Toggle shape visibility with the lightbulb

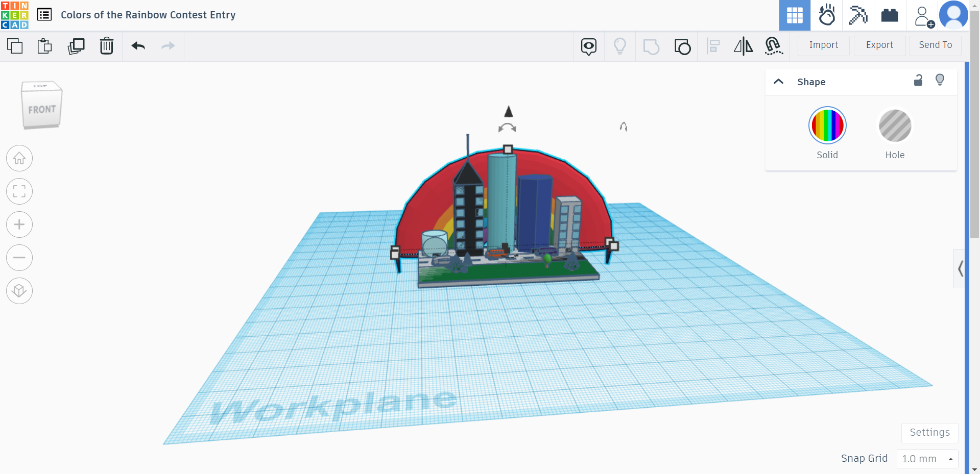coord(940,80)
